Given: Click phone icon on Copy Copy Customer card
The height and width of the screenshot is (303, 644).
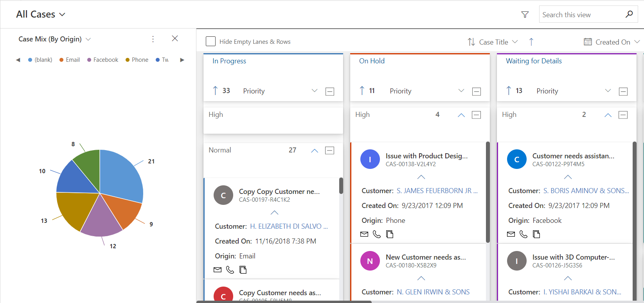Looking at the screenshot, I should pos(230,270).
